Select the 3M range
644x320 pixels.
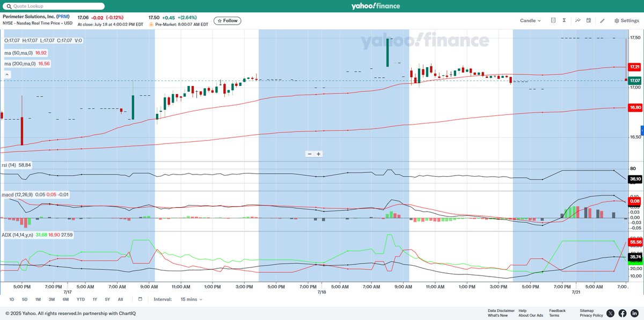52,299
